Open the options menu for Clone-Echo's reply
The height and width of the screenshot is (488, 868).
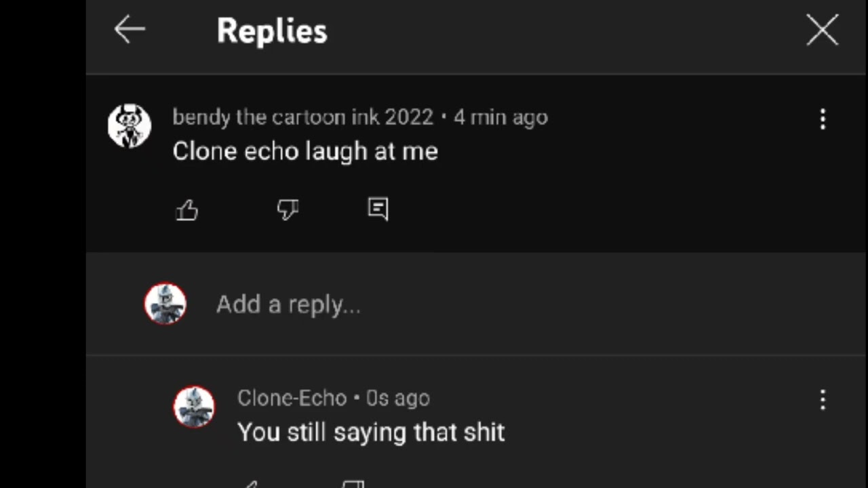(x=823, y=400)
